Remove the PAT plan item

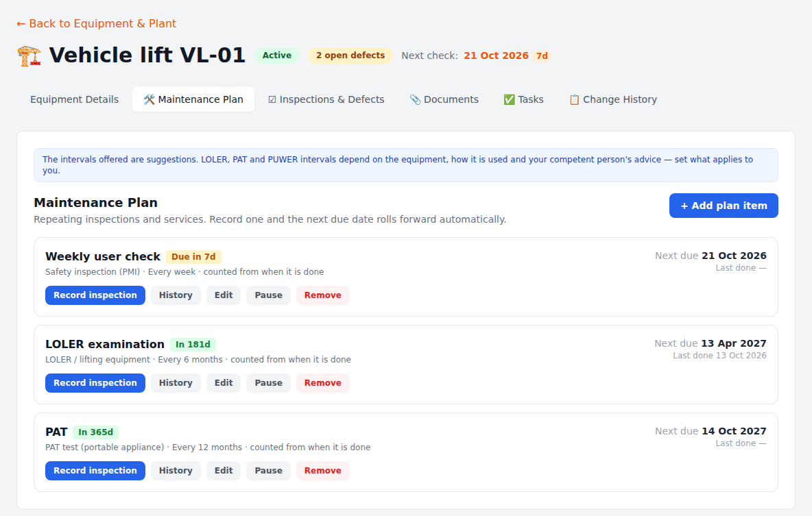(322, 471)
